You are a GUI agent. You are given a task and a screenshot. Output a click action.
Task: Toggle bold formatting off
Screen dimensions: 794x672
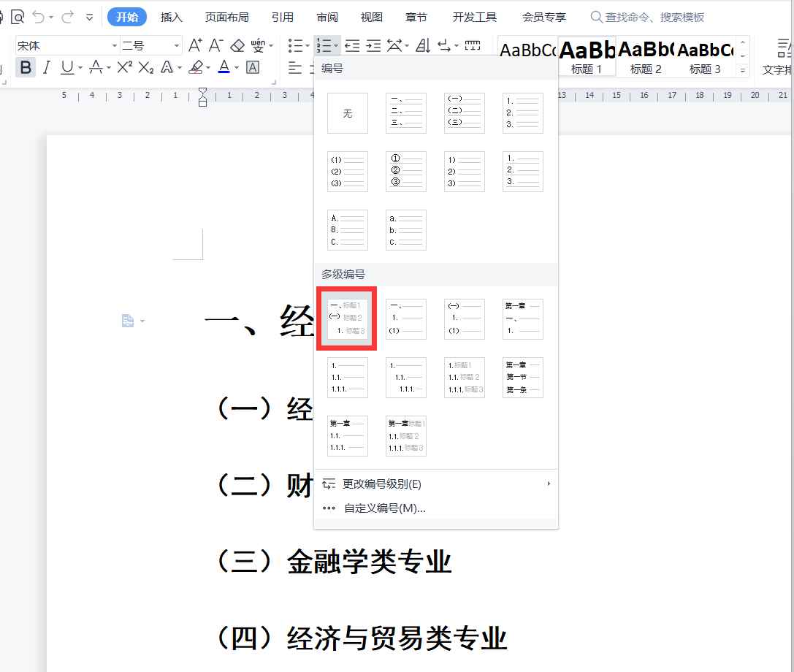point(26,67)
